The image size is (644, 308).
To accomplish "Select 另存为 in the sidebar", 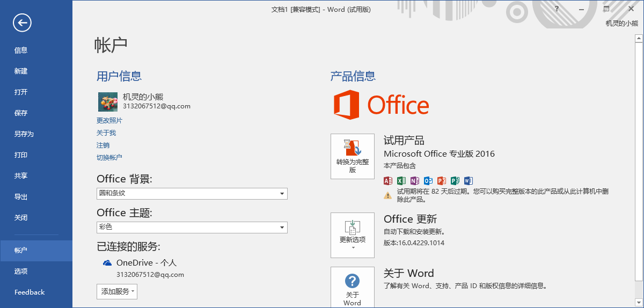I will click(24, 134).
